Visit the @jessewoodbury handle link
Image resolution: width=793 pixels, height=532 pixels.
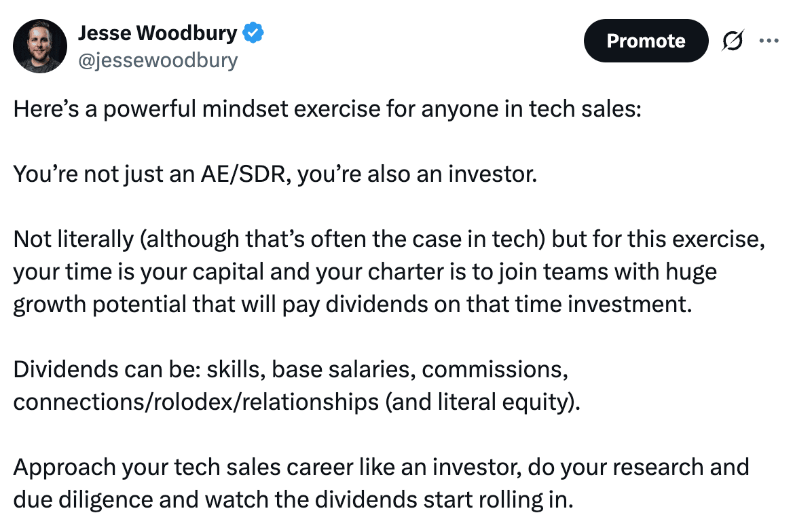158,60
